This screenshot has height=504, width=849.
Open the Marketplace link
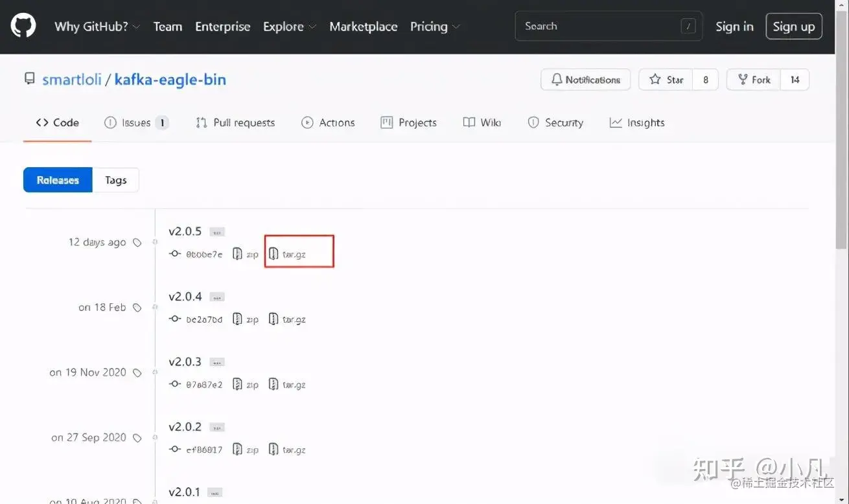364,27
